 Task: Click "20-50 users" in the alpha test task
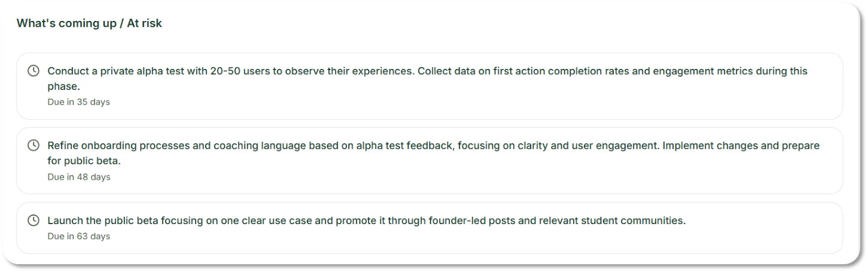click(x=238, y=71)
